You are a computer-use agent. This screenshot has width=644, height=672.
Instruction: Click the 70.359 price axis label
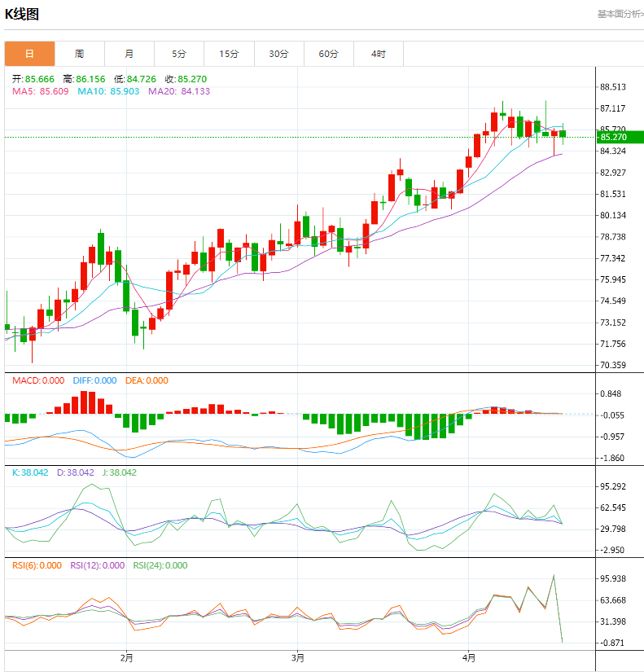coord(613,365)
